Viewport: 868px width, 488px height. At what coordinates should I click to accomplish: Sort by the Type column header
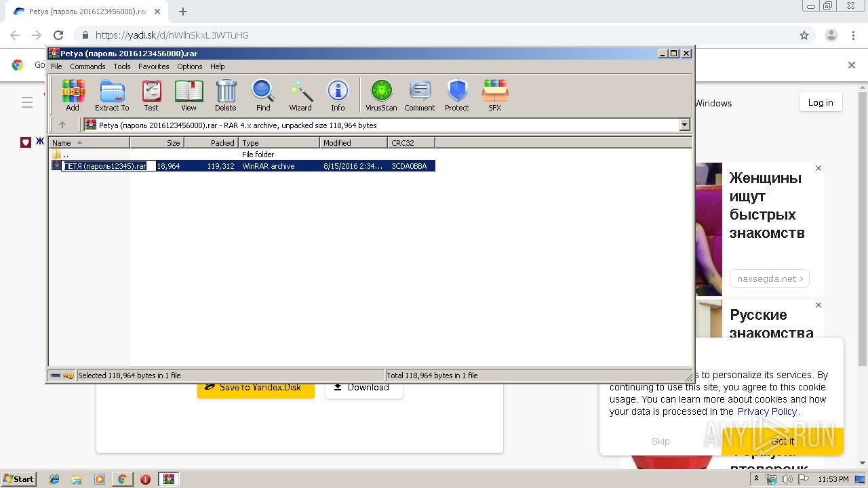tap(279, 142)
